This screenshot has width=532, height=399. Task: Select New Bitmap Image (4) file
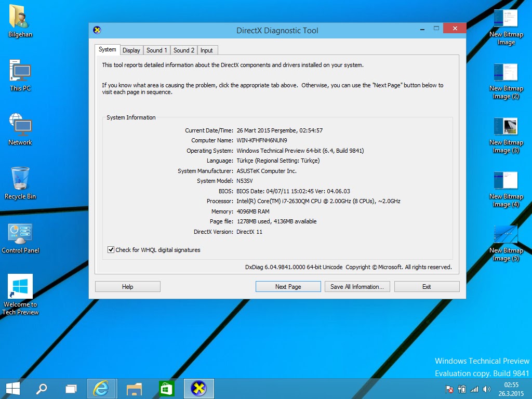click(506, 189)
